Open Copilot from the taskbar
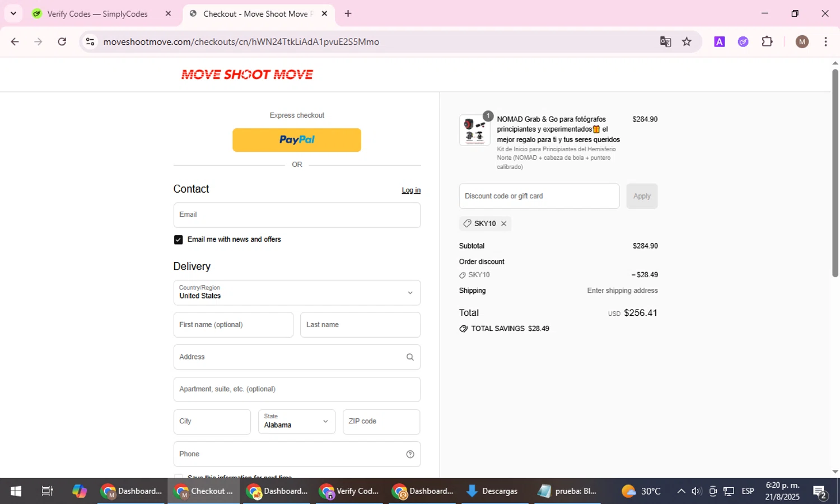Viewport: 840px width, 504px height. tap(80, 491)
